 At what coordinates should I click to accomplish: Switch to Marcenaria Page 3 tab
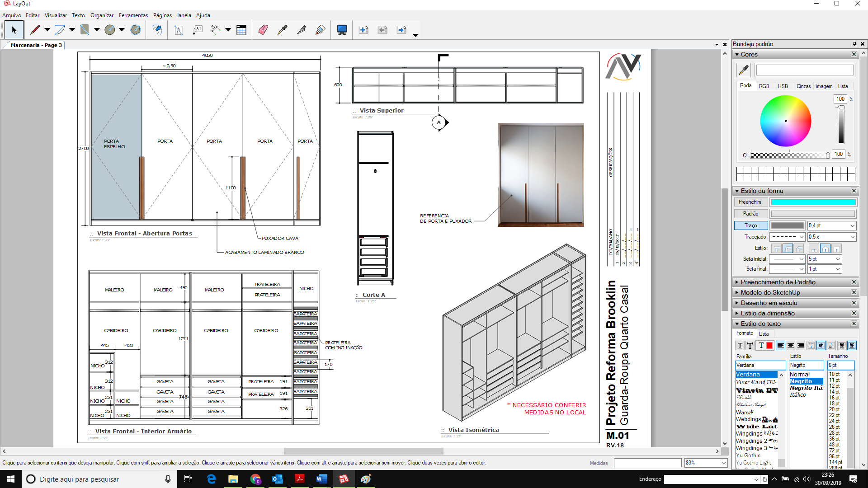[x=36, y=45]
